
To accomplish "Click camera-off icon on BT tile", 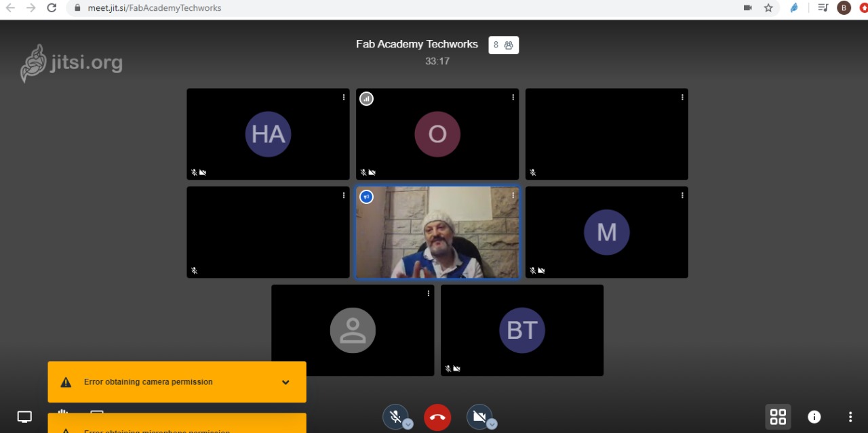I will (x=457, y=369).
